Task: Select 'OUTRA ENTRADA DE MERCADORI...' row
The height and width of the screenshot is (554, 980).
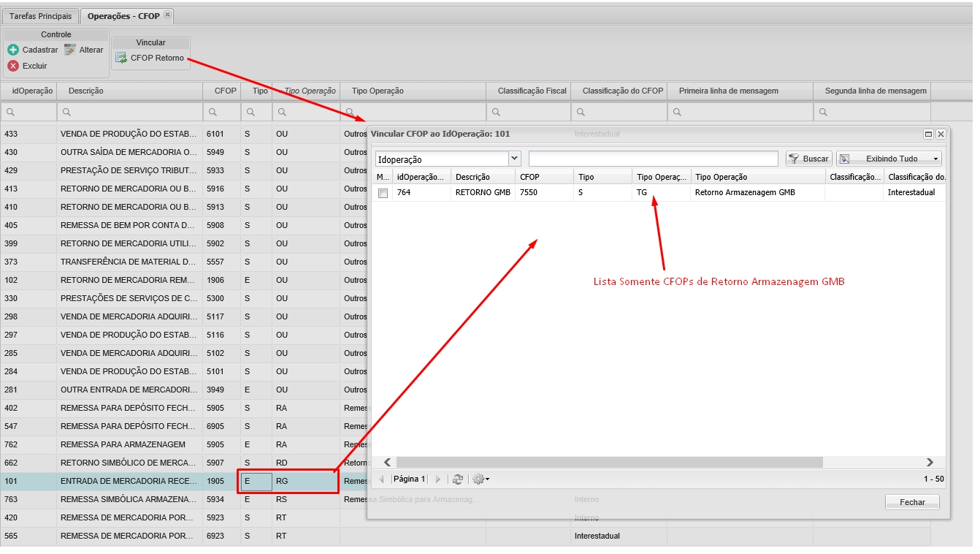Action: point(183,390)
